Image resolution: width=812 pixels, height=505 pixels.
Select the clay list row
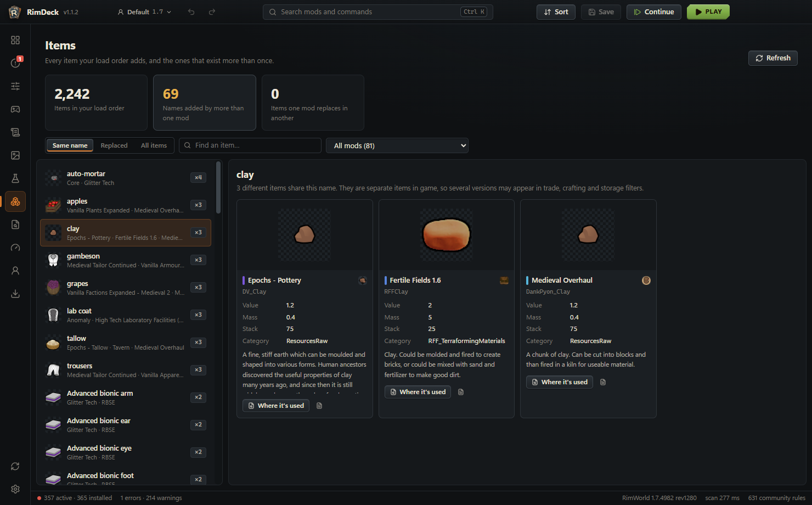pyautogui.click(x=126, y=233)
